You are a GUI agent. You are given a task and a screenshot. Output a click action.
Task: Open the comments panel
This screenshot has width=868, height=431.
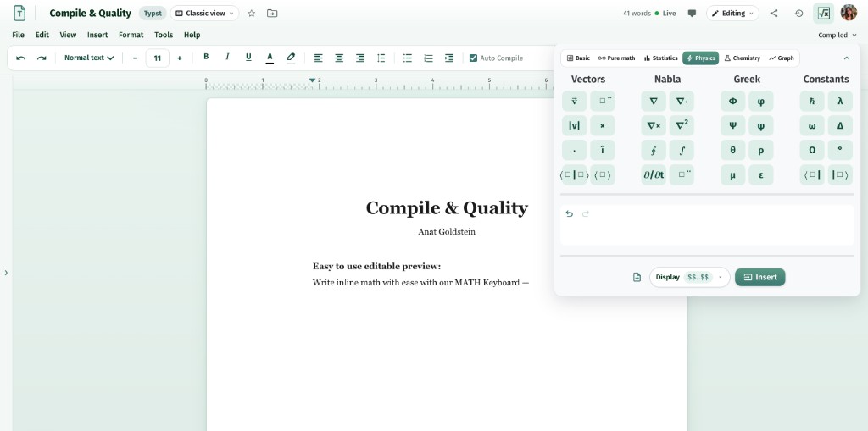(x=692, y=14)
